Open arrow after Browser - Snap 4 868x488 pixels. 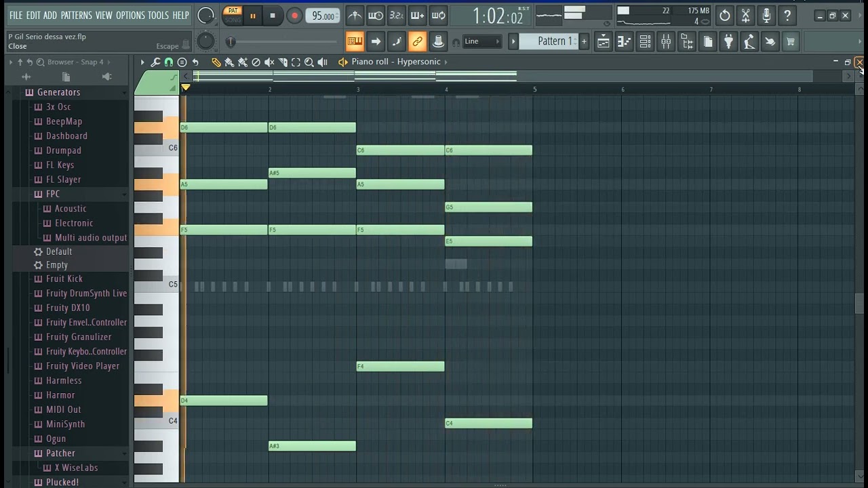(x=109, y=62)
